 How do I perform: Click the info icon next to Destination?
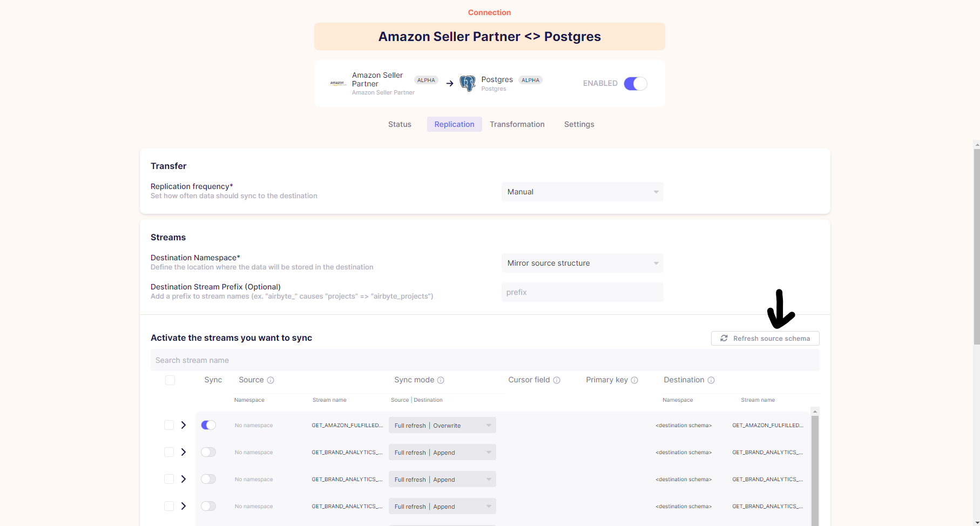tap(711, 380)
